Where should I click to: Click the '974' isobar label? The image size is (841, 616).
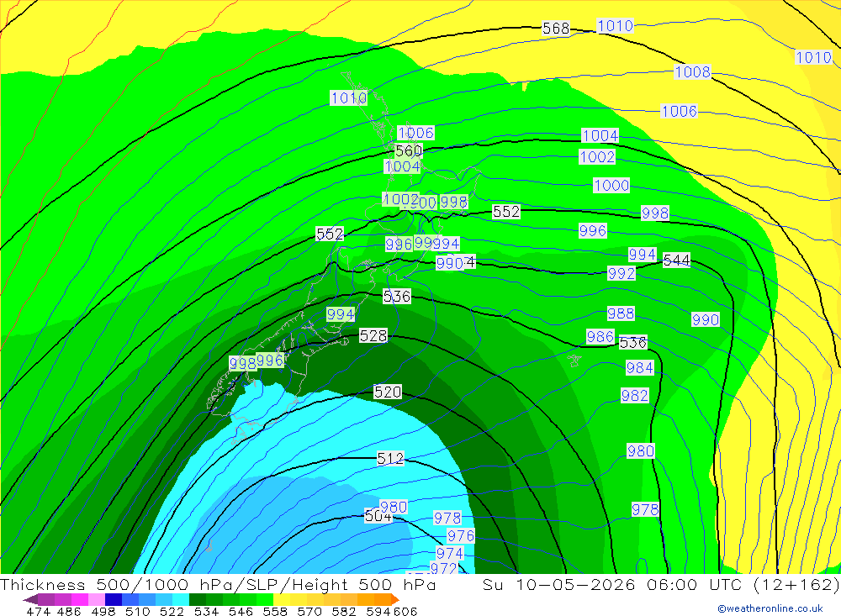(450, 553)
